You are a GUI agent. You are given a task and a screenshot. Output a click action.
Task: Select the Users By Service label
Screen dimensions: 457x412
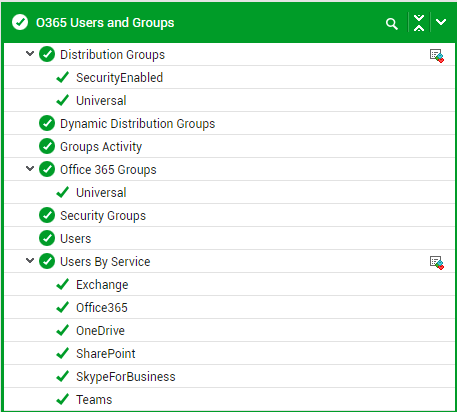click(x=105, y=262)
